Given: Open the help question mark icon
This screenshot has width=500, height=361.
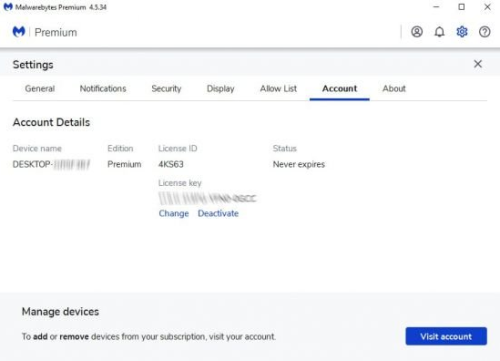Looking at the screenshot, I should [485, 32].
